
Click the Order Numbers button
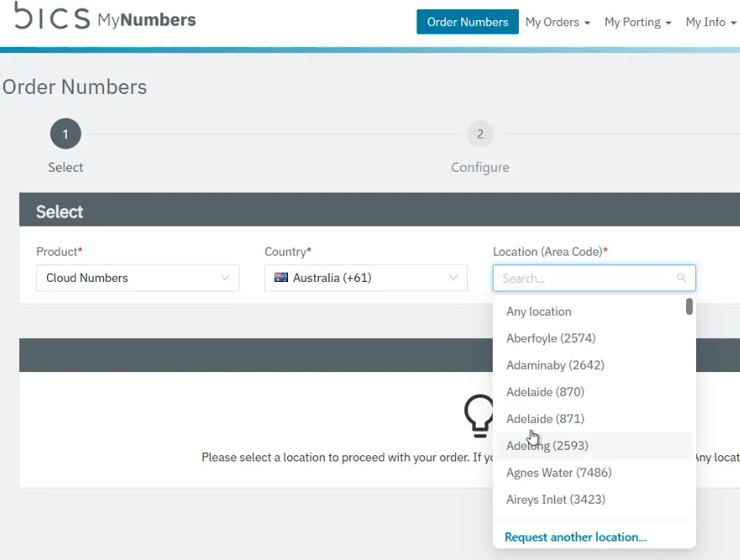(x=467, y=22)
